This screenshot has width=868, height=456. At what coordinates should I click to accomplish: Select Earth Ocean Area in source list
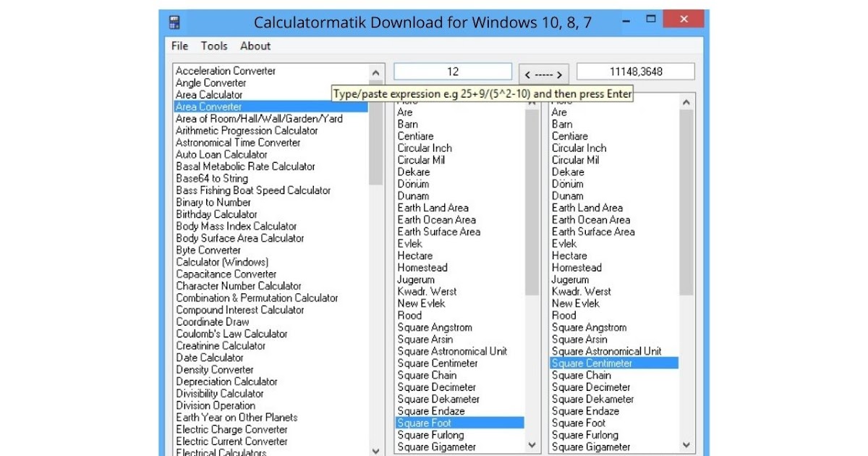pyautogui.click(x=437, y=219)
